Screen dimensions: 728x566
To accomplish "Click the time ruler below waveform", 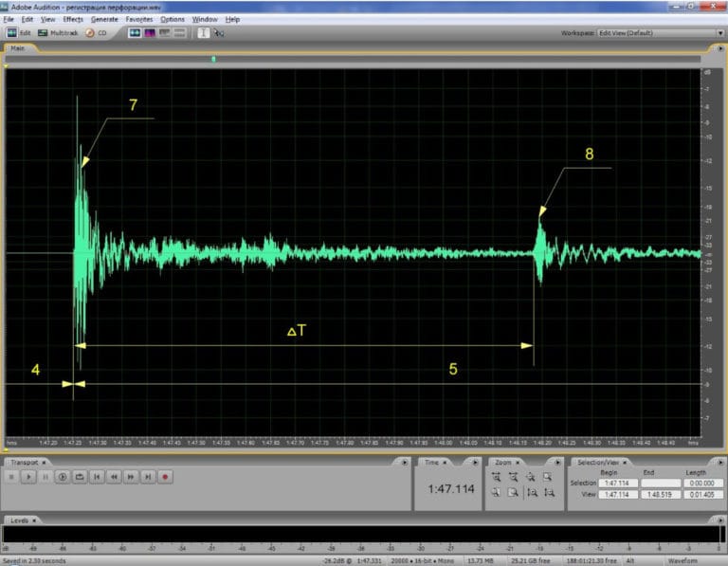I will [x=353, y=443].
